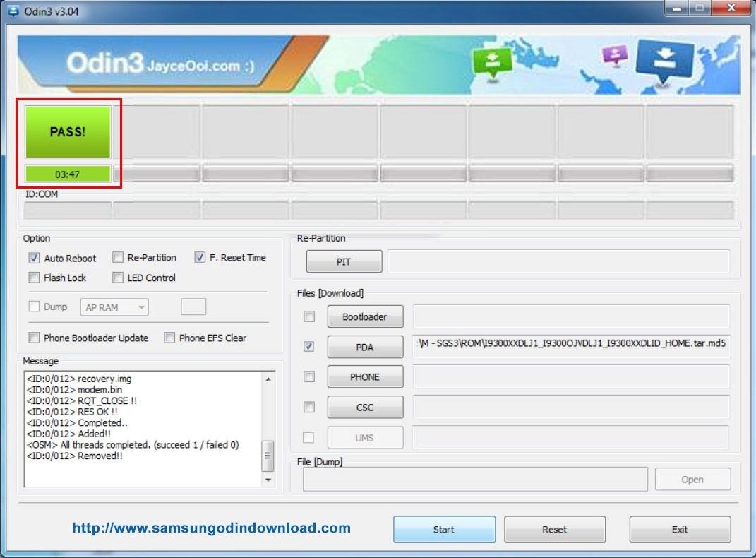756x558 pixels.
Task: Click the blue download speech-bubble icon in banner
Action: tap(664, 61)
